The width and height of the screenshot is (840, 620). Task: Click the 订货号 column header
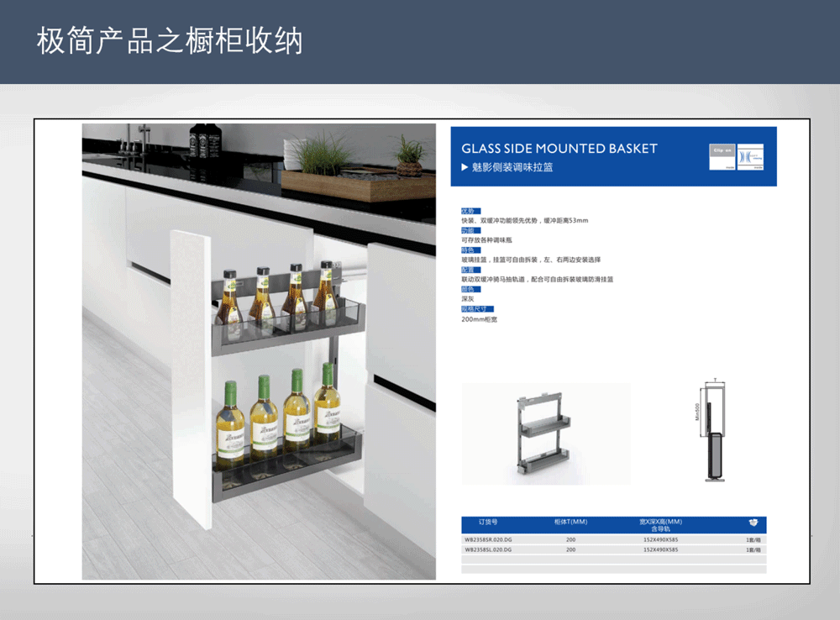click(x=488, y=522)
